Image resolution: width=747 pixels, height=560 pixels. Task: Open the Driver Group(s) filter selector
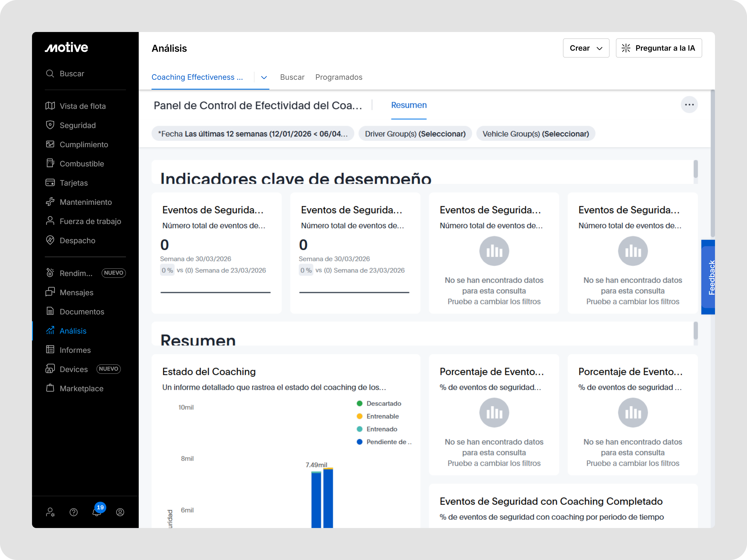click(415, 134)
